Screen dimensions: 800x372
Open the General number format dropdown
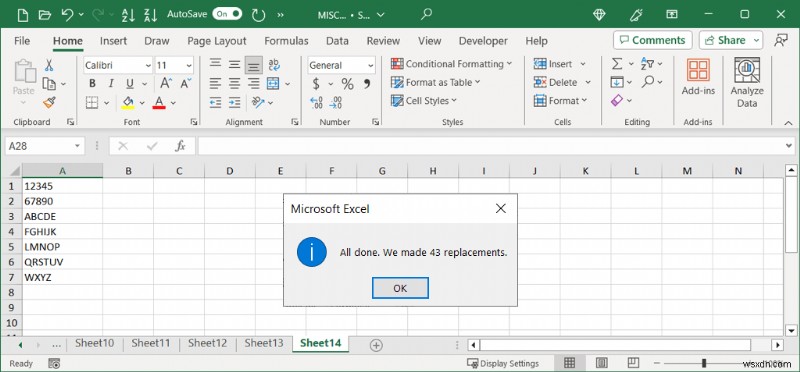(x=370, y=65)
